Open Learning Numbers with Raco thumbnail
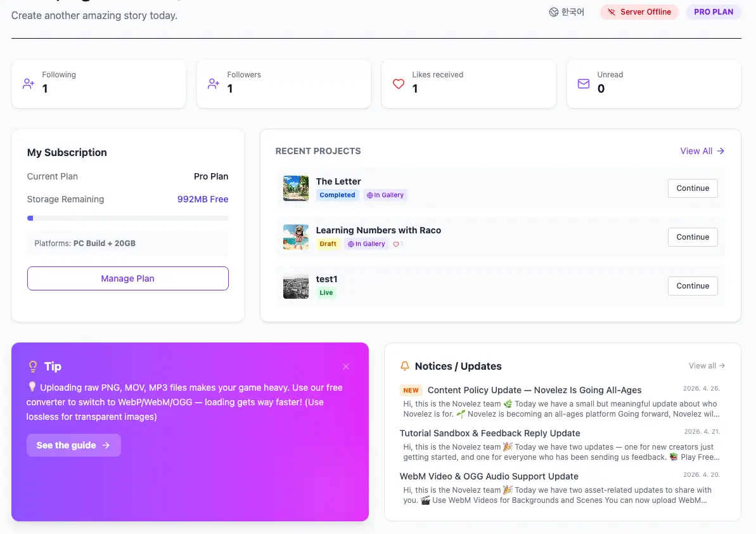This screenshot has width=756, height=534. [295, 237]
